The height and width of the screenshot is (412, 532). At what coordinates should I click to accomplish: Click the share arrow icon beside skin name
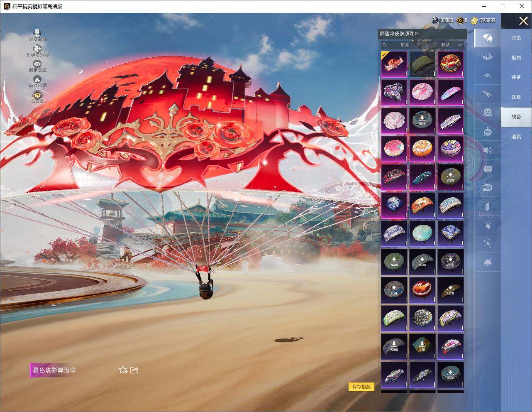134,370
